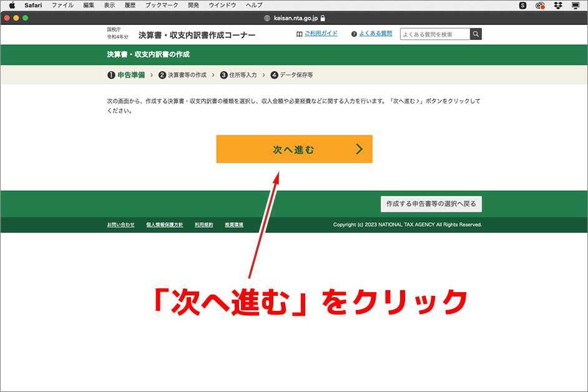Viewport: 588px width, 392px height.
Task: Click the yellow minimize window button
Action: click(16, 18)
